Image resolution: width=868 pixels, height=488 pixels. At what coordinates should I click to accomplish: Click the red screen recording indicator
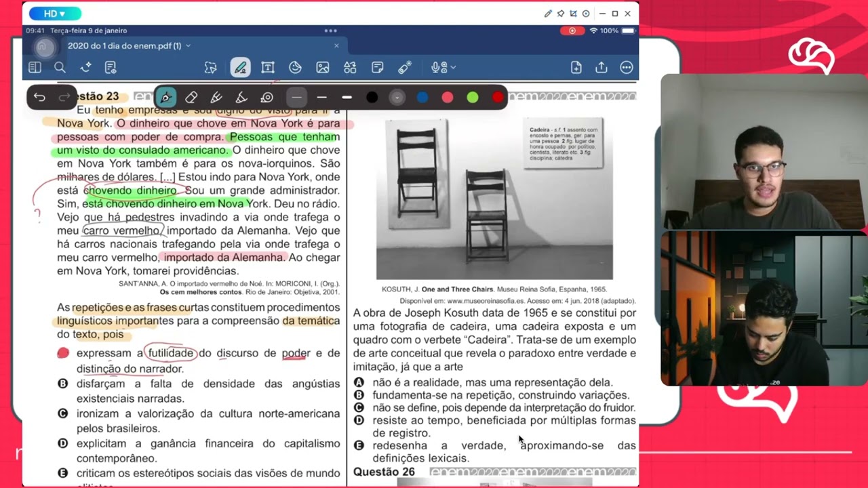[572, 30]
